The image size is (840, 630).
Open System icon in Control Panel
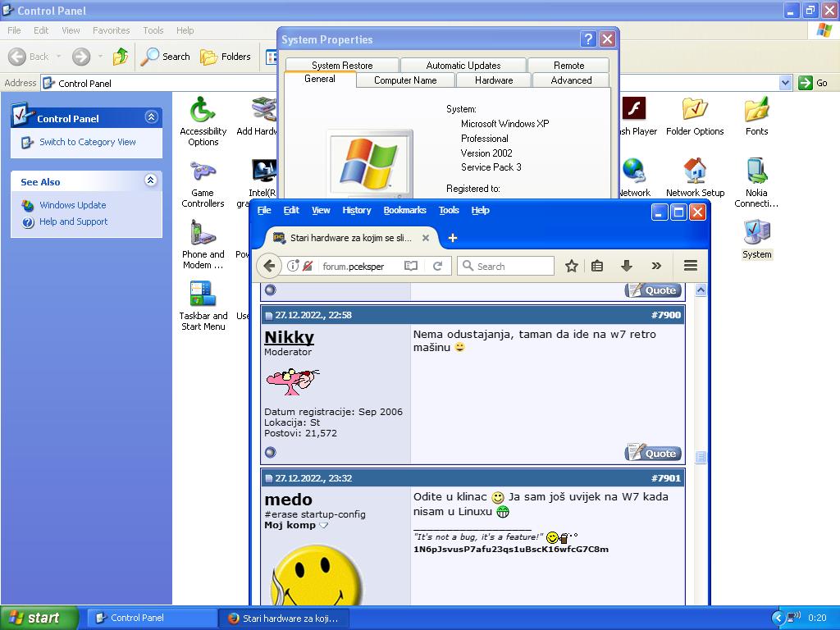tap(756, 240)
